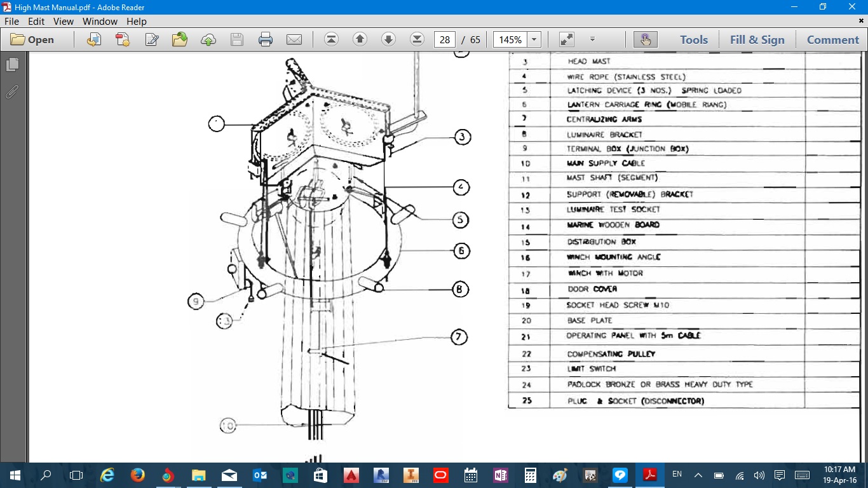This screenshot has width=868, height=488.
Task: Open the Fill & Sign pane
Action: tap(757, 39)
